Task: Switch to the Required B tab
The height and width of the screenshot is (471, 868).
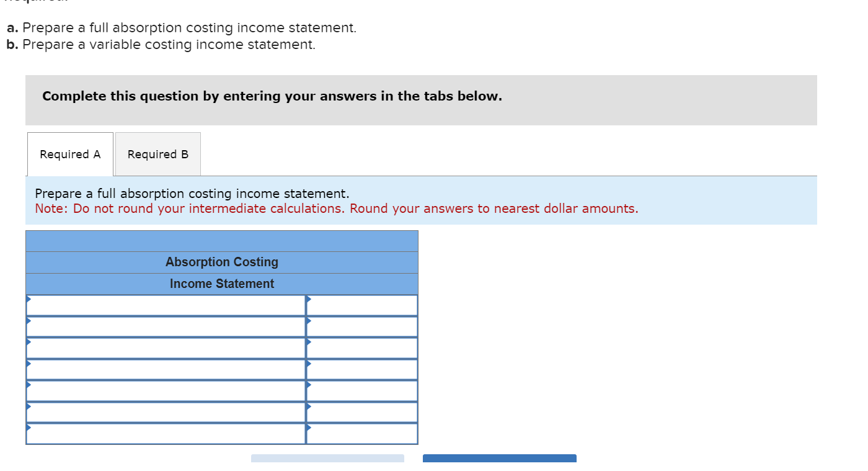Action: tap(157, 154)
